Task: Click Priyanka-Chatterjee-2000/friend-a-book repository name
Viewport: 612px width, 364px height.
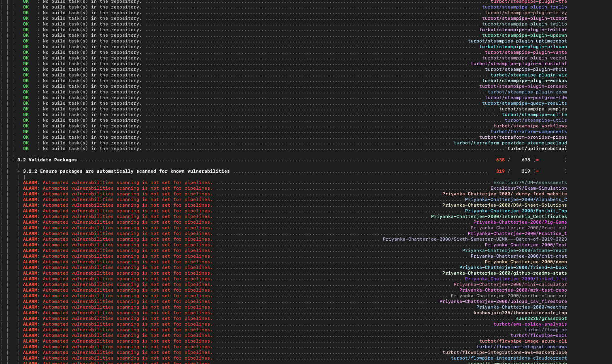Action: pyautogui.click(x=513, y=268)
